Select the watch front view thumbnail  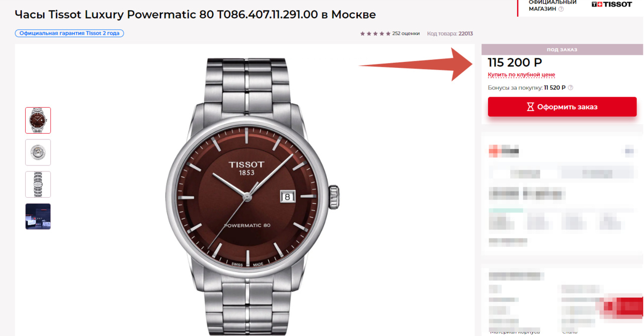38,120
